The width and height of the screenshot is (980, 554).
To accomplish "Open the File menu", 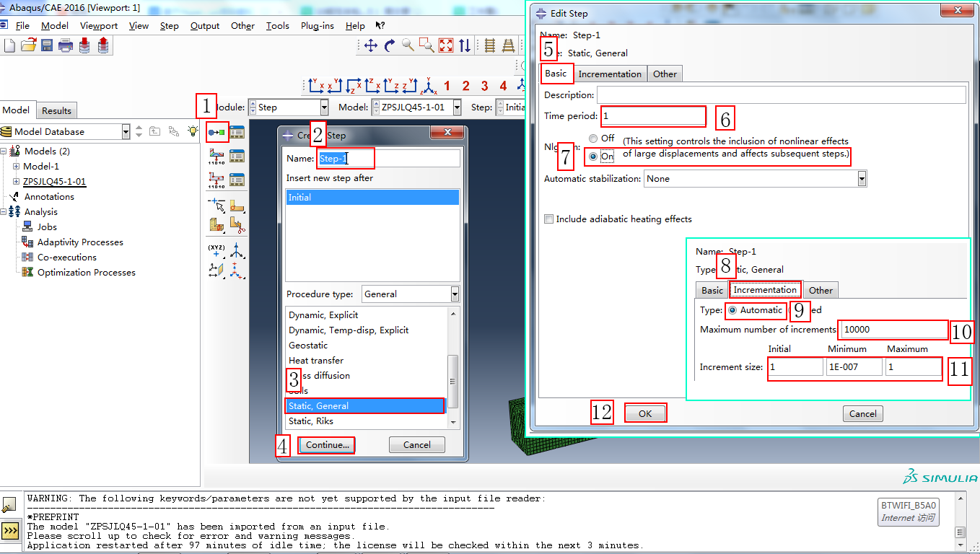I will pyautogui.click(x=22, y=25).
